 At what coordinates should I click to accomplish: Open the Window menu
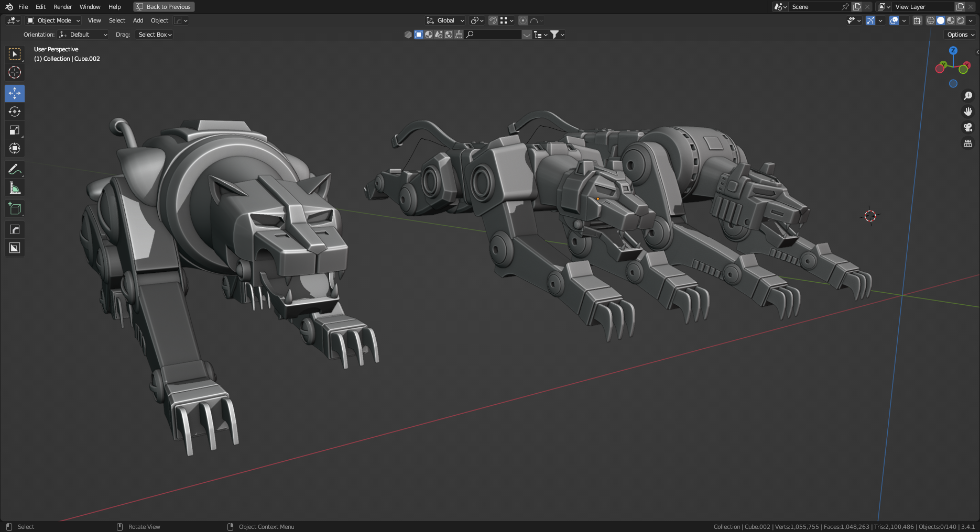point(90,7)
